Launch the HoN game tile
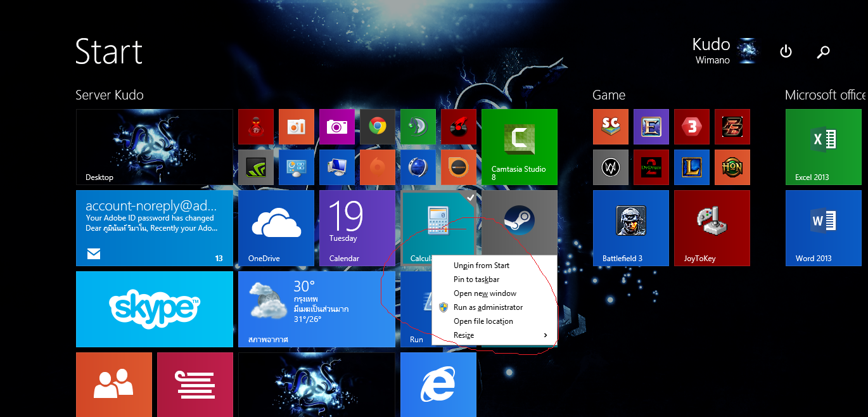Image resolution: width=868 pixels, height=417 pixels. coord(732,167)
